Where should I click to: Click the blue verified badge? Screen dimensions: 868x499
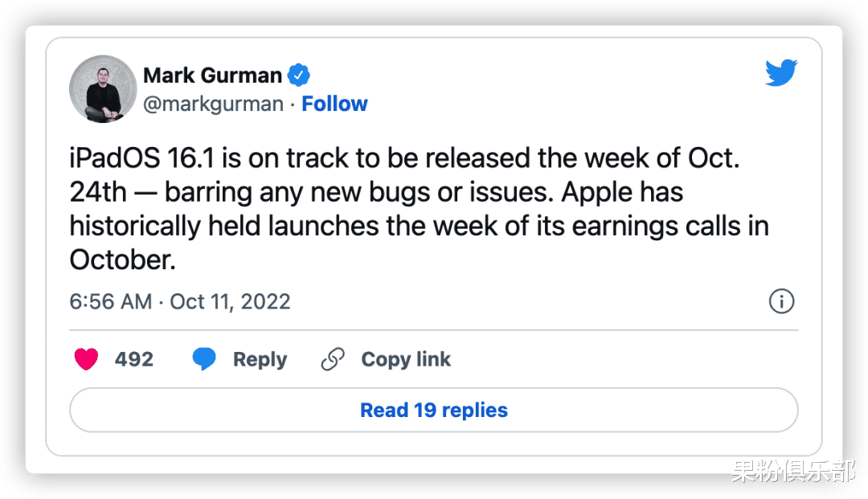(300, 76)
